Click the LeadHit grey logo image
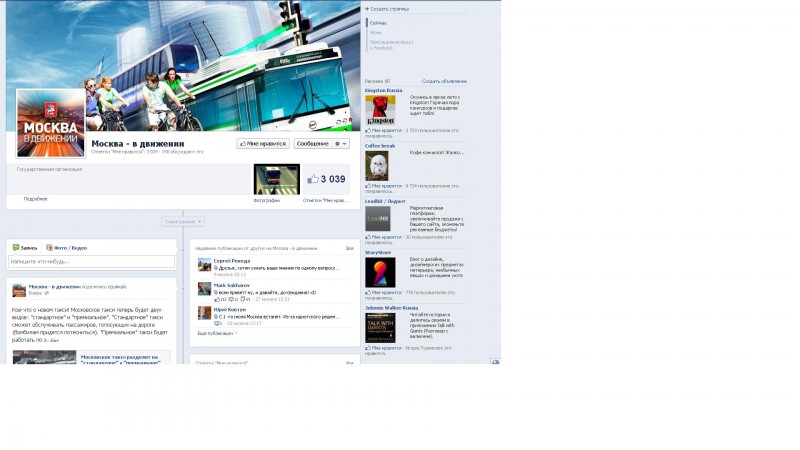Viewport: 800px width, 450px height. click(x=378, y=219)
